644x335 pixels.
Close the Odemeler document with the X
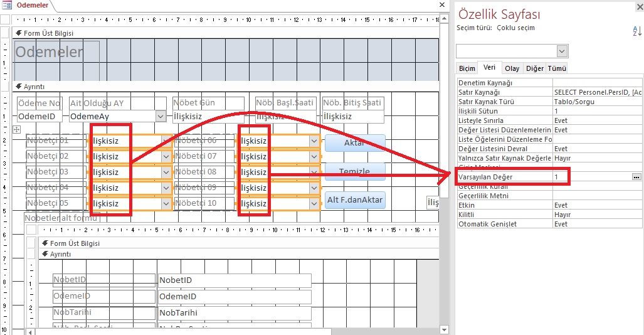[x=443, y=5]
